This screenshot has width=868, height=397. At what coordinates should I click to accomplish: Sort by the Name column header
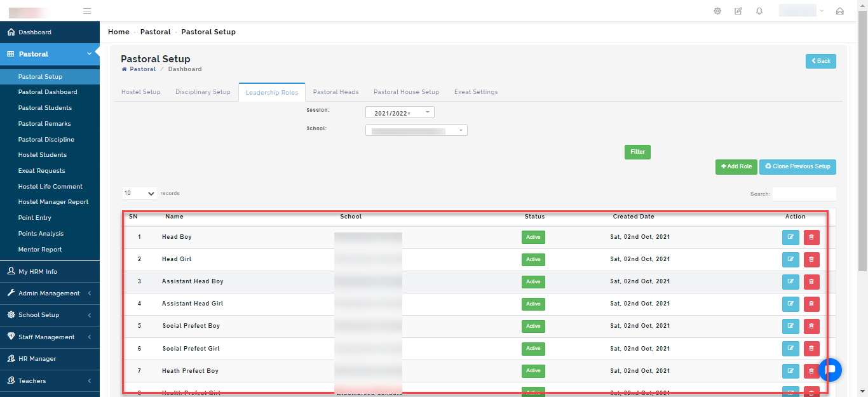click(174, 217)
